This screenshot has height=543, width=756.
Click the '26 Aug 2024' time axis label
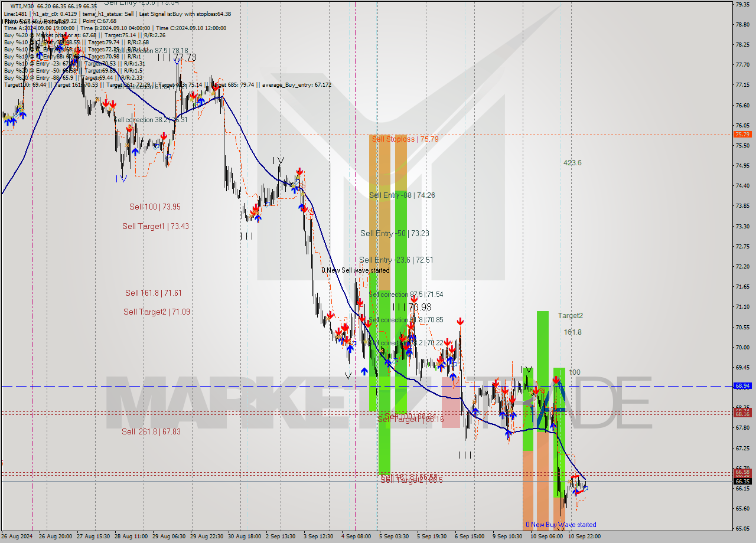(17, 537)
